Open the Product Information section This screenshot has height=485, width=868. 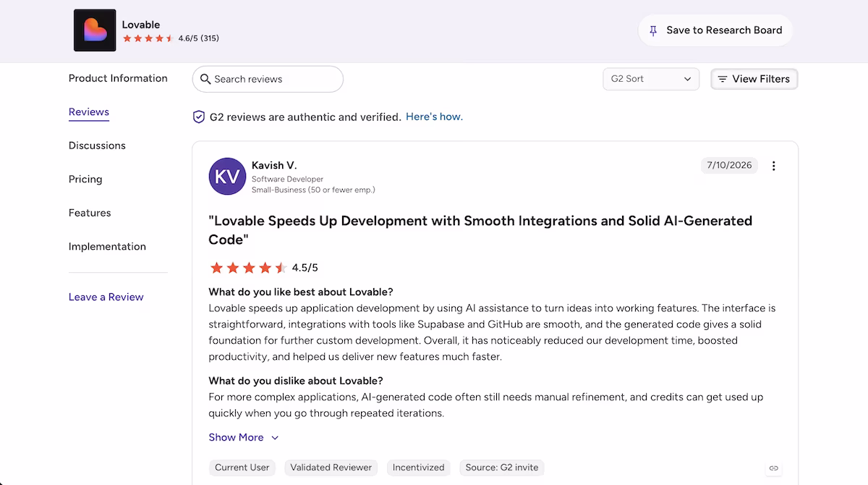click(x=118, y=78)
